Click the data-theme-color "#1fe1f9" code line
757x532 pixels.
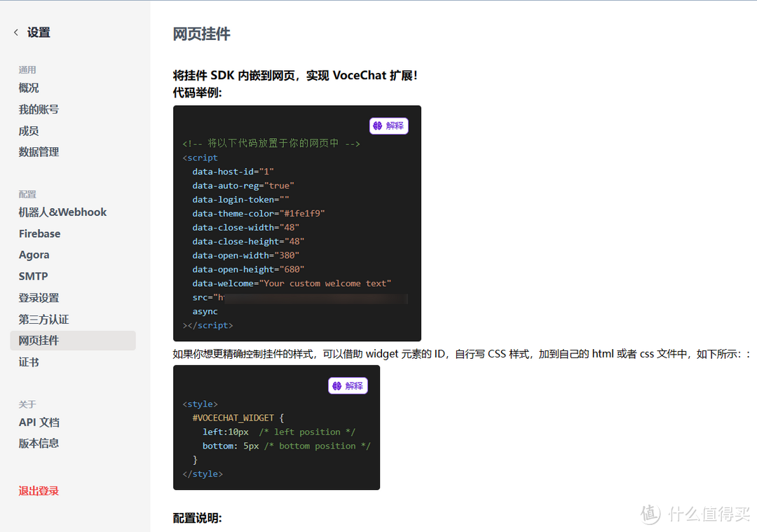pos(258,213)
